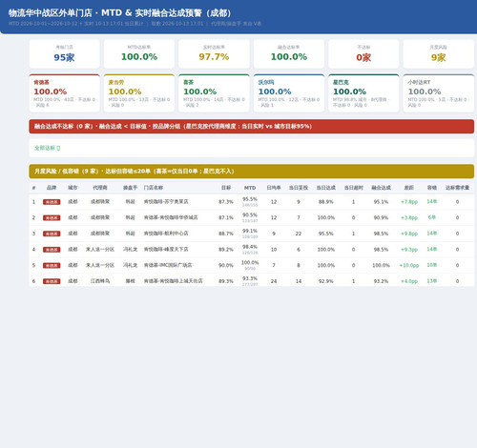Viewport: 477px width, 448px height.
Task: Click the target value 88.7%
Action: coord(226,234)
